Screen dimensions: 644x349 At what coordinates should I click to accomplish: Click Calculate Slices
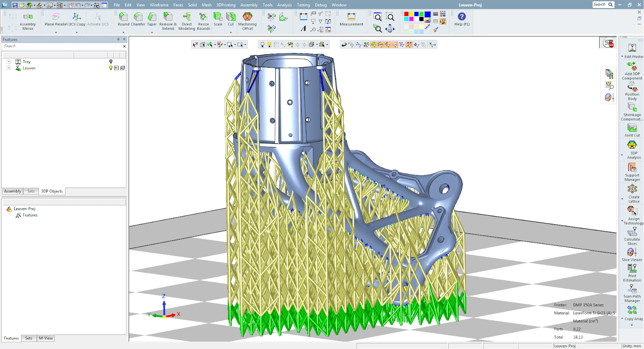pyautogui.click(x=632, y=236)
